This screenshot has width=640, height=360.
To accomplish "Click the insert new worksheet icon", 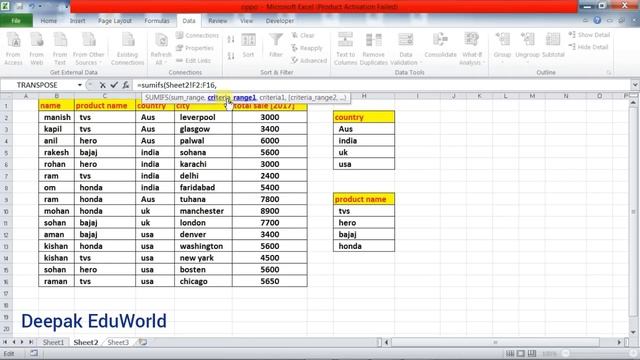I will [x=142, y=342].
